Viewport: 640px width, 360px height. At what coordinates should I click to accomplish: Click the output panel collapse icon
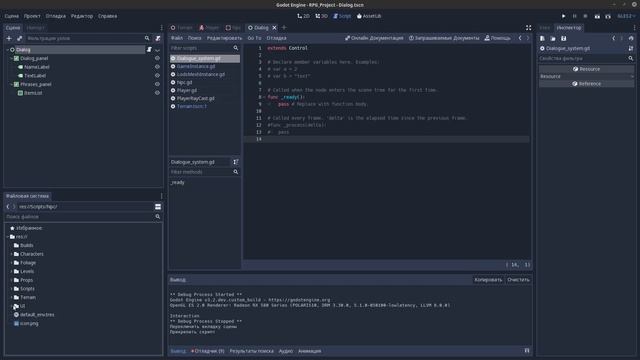(527, 351)
